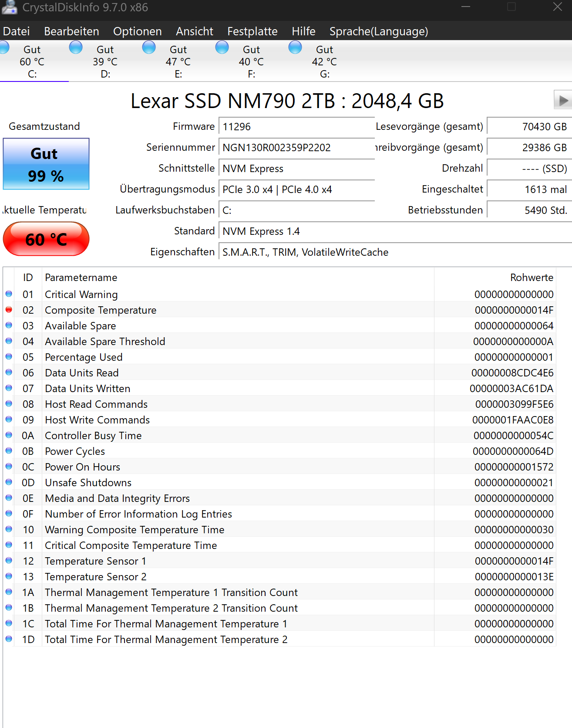
Task: Switch to drive D: at 39 °C
Action: pyautogui.click(x=105, y=61)
